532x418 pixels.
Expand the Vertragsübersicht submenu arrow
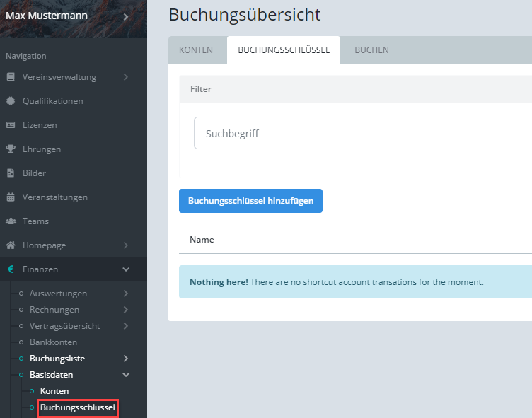coord(126,326)
